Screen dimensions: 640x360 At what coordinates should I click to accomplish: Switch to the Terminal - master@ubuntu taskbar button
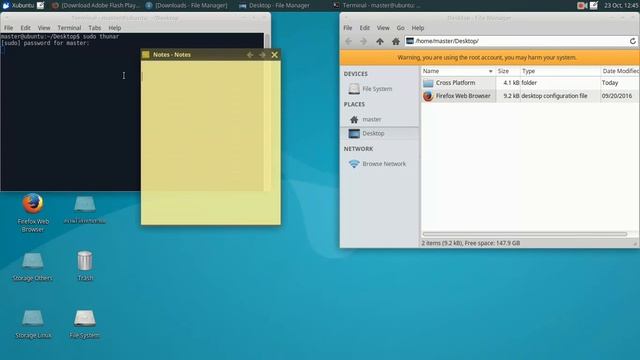click(376, 5)
